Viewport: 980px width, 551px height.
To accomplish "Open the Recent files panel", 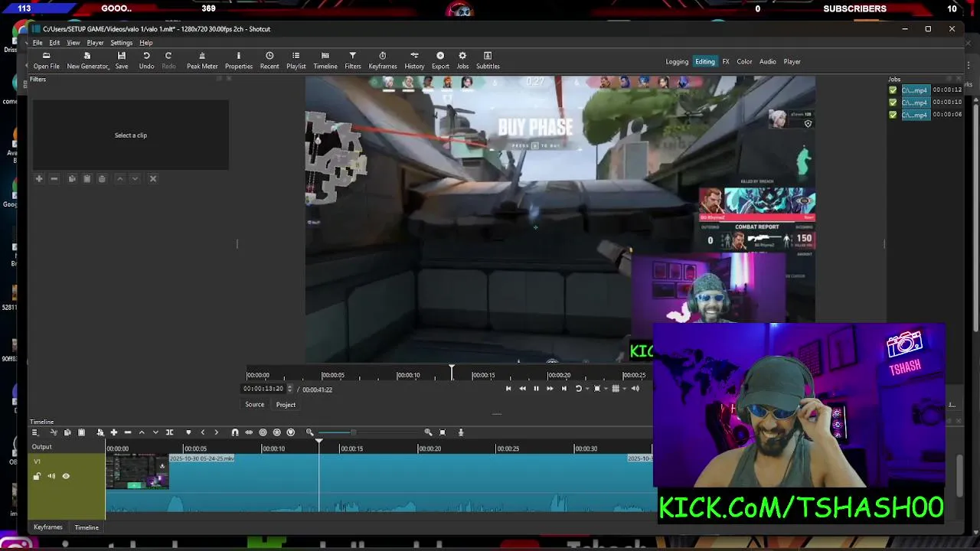I will coord(269,60).
